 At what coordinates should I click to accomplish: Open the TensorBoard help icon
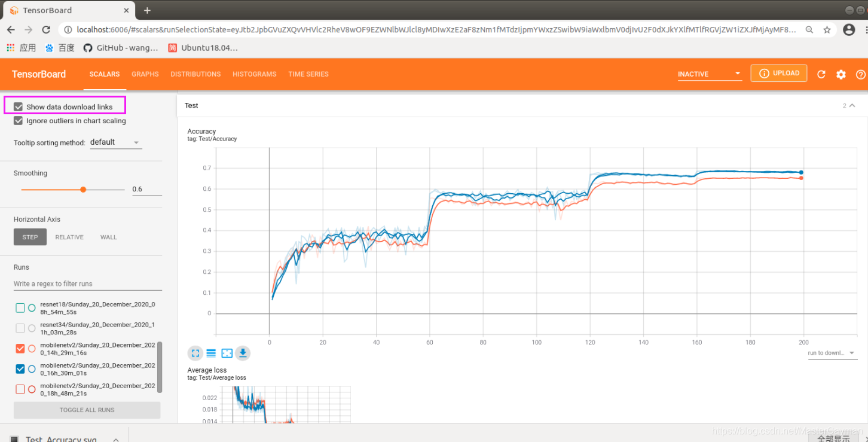[x=861, y=74]
